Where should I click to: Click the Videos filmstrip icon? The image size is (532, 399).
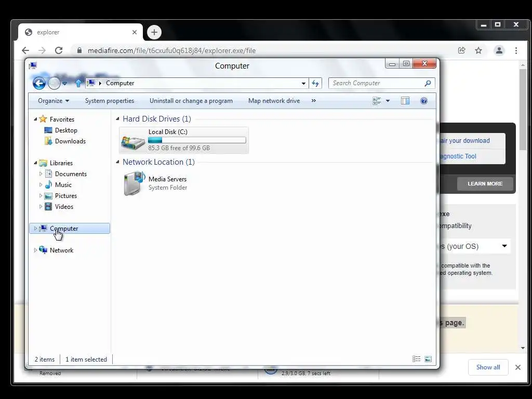48,207
